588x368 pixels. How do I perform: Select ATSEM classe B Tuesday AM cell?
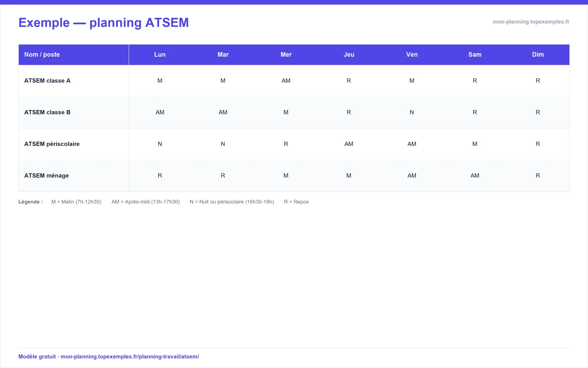pos(223,112)
